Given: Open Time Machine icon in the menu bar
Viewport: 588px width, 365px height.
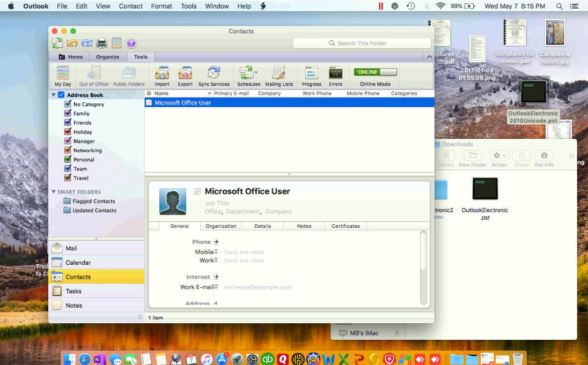Looking at the screenshot, I should pyautogui.click(x=410, y=6).
